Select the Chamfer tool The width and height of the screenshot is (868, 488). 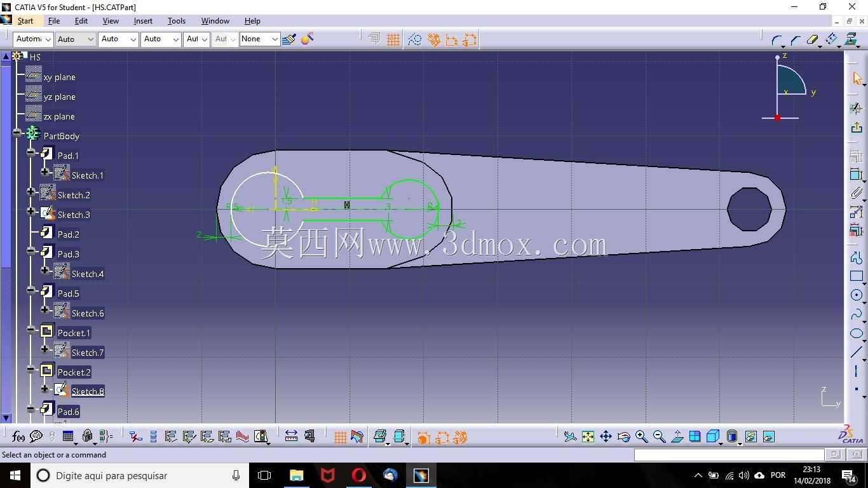point(795,40)
